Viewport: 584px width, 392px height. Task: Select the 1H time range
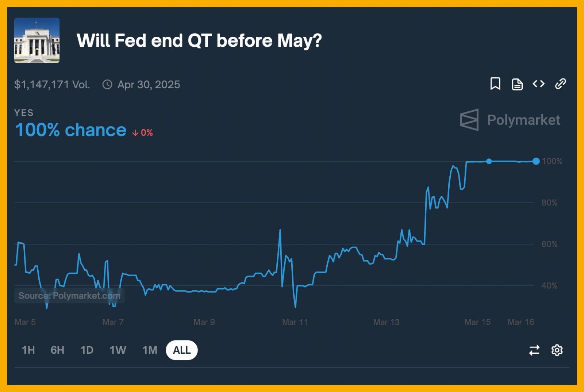[x=28, y=350]
